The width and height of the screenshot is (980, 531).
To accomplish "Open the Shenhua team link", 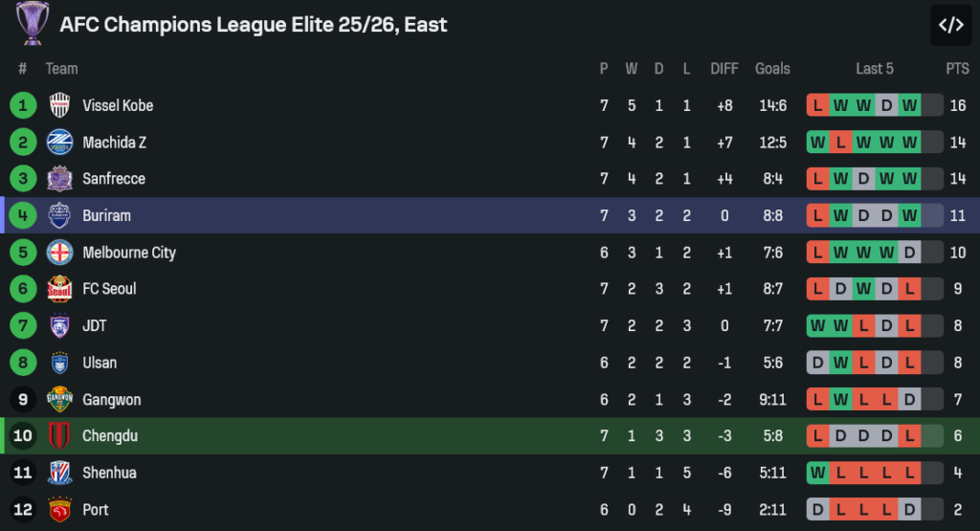I will 109,473.
